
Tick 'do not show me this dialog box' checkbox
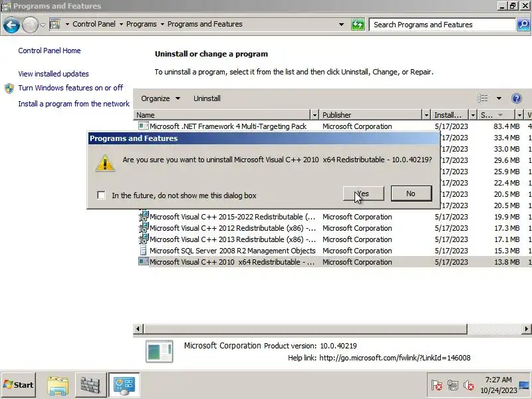click(101, 195)
